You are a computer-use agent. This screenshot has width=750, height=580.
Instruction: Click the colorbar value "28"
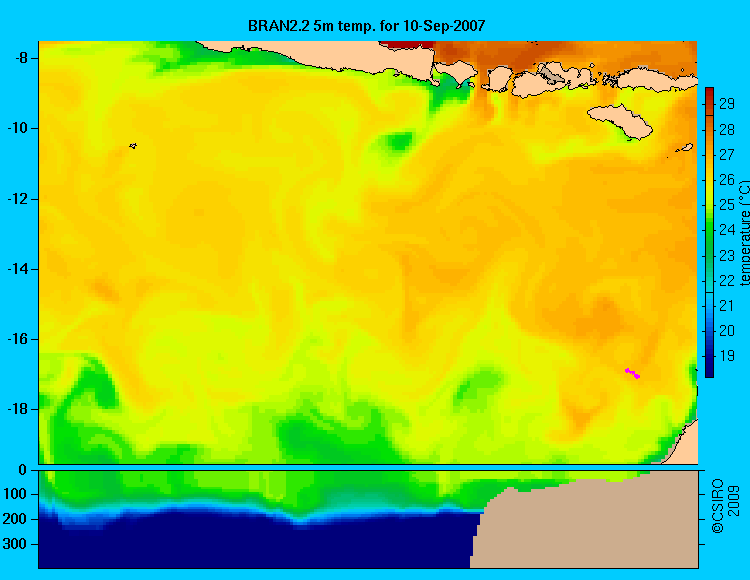[727, 130]
